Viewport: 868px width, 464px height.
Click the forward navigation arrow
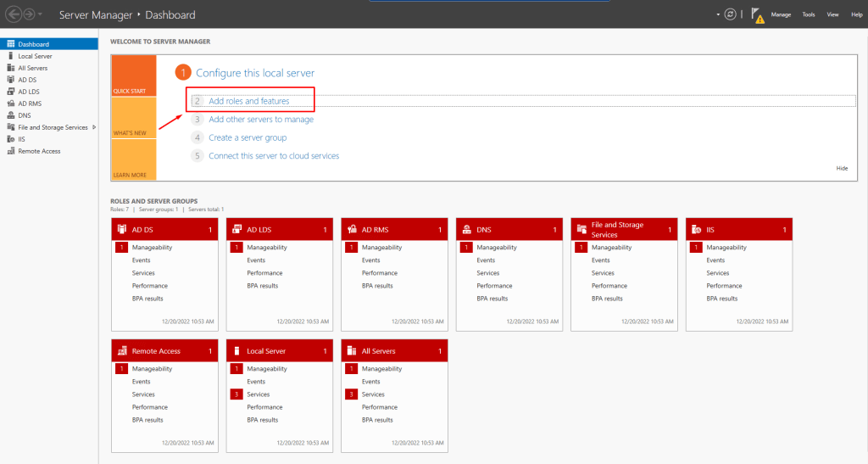click(x=29, y=14)
